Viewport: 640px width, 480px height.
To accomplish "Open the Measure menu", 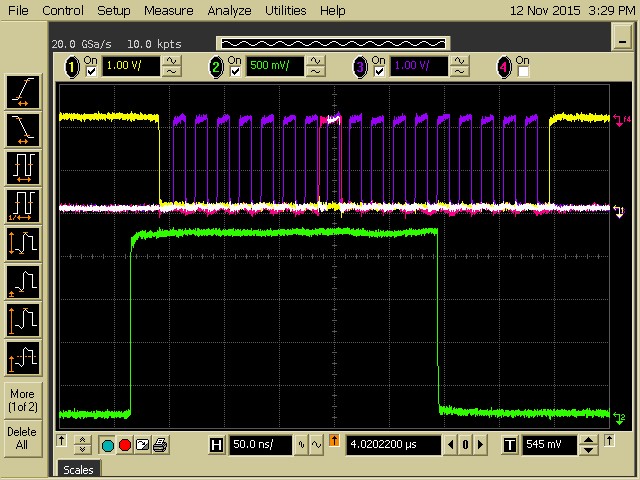I will pos(168,11).
